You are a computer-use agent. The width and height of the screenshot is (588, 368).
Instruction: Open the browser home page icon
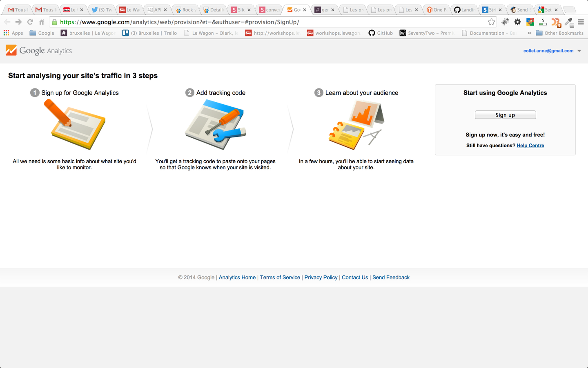pyautogui.click(x=41, y=22)
